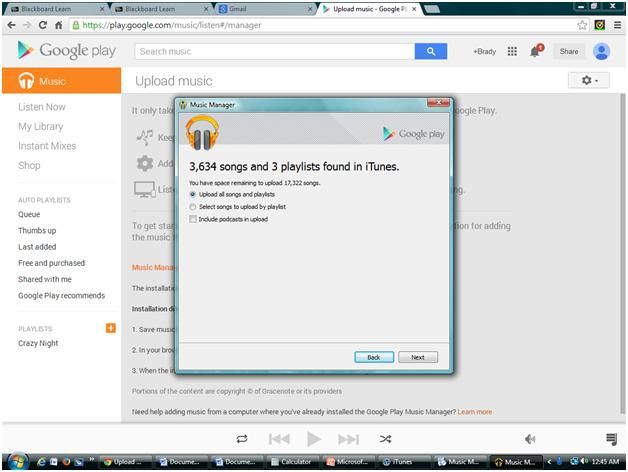
Task: Click the Next button in Music Manager
Action: (x=418, y=357)
